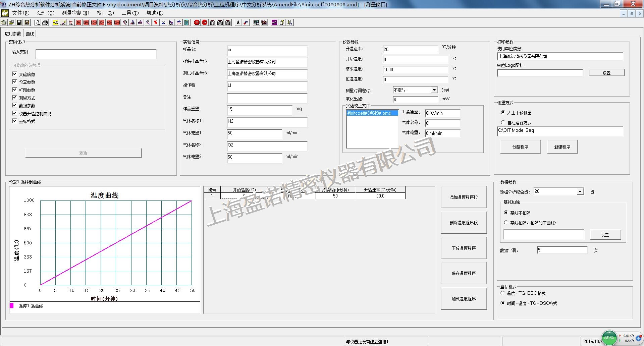The image size is (644, 346).
Task: Select the 自动运行方式 radio button
Action: click(x=503, y=122)
